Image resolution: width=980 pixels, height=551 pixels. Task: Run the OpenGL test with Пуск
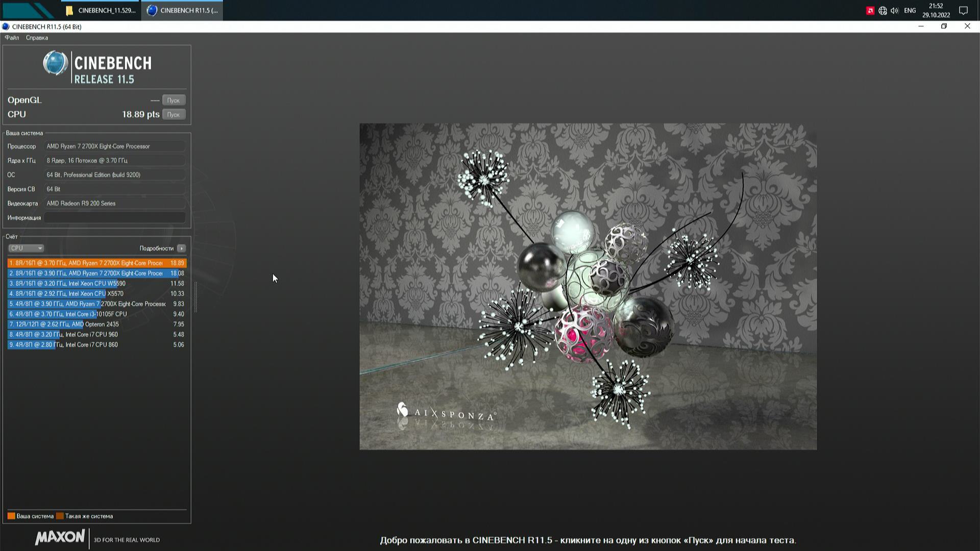(x=174, y=100)
